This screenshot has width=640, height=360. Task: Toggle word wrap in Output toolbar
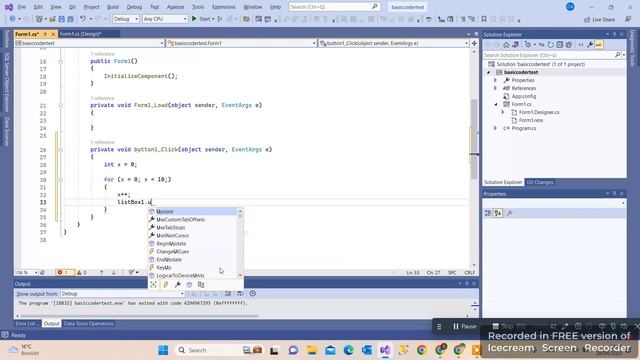click(240, 293)
